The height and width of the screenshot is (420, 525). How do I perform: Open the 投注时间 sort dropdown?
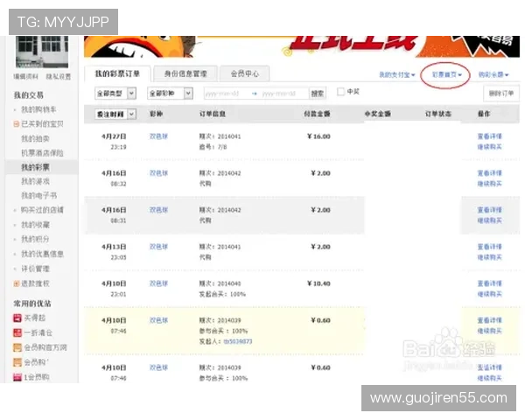115,115
